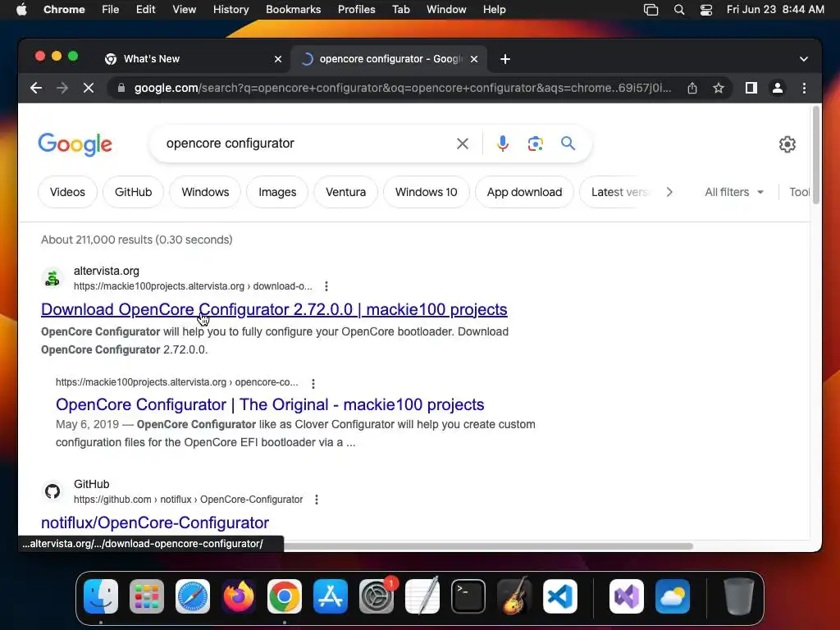Open Spotlight search in menu bar
Image resolution: width=840 pixels, height=630 pixels.
click(x=678, y=10)
